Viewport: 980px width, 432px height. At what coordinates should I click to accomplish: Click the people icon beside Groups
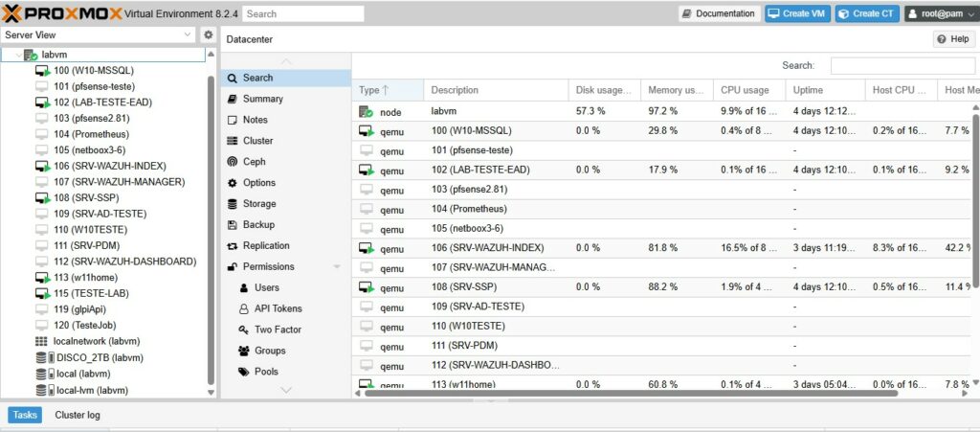tap(244, 351)
